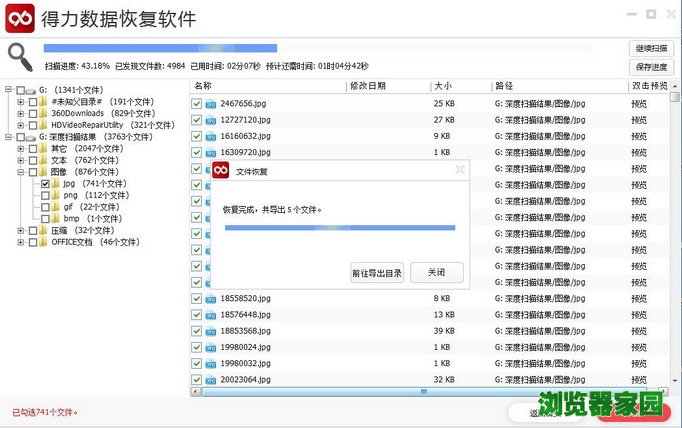Click the file icon beside 18853568.jpg
The image size is (682, 428).
click(210, 331)
